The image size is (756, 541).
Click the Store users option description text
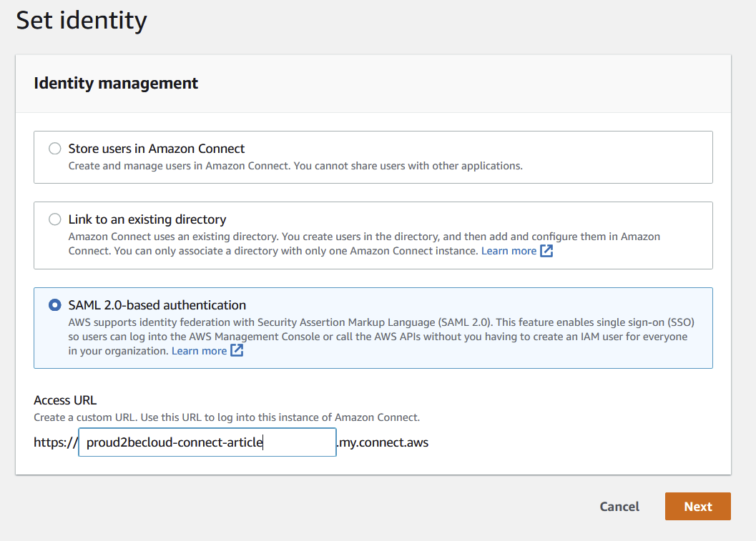click(295, 166)
